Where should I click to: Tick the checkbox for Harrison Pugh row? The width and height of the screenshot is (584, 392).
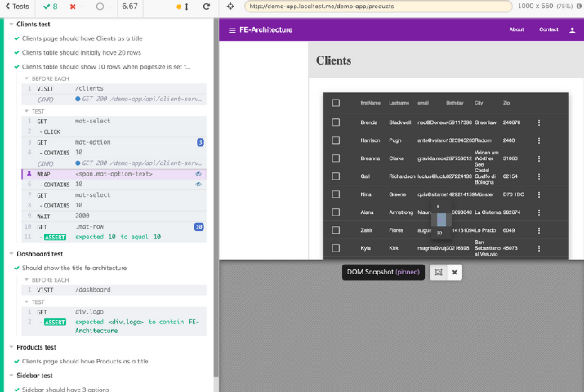(x=336, y=140)
